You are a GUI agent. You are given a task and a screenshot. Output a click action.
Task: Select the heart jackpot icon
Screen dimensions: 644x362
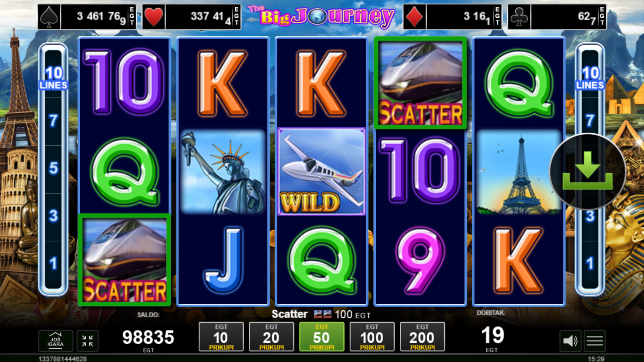pos(154,17)
